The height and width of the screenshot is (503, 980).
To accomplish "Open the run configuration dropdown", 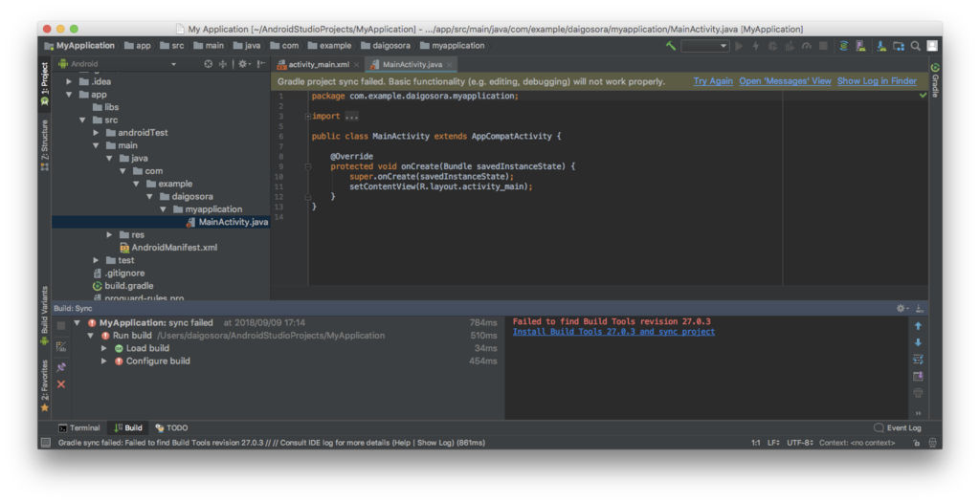I will point(705,46).
